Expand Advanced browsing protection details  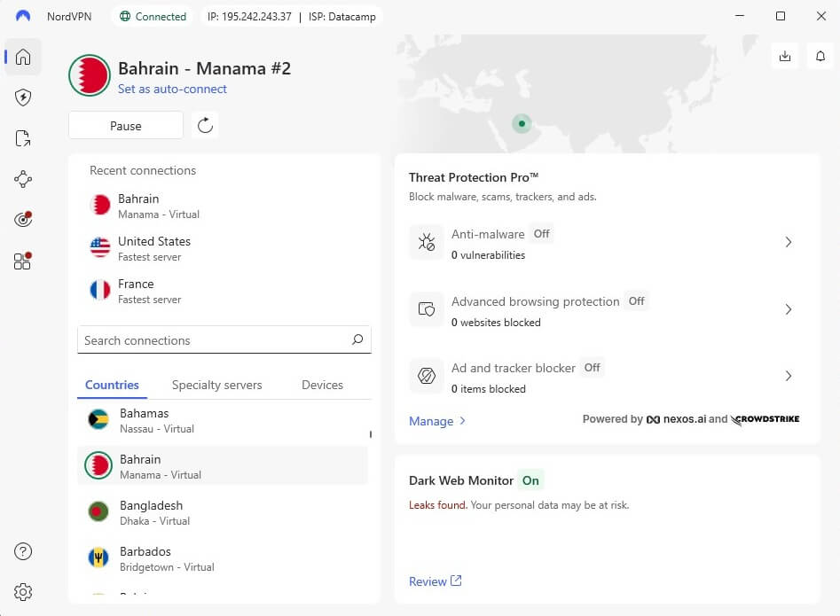click(789, 309)
